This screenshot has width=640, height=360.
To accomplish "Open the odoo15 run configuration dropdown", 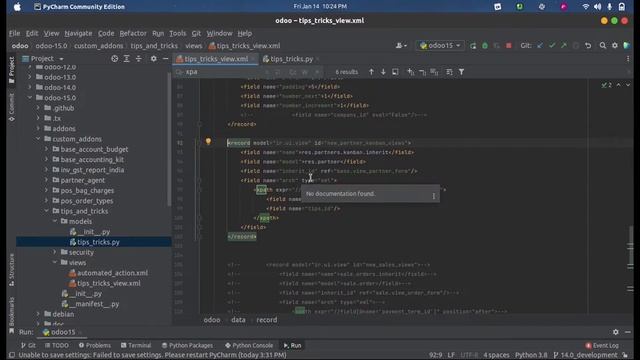I will coord(440,46).
